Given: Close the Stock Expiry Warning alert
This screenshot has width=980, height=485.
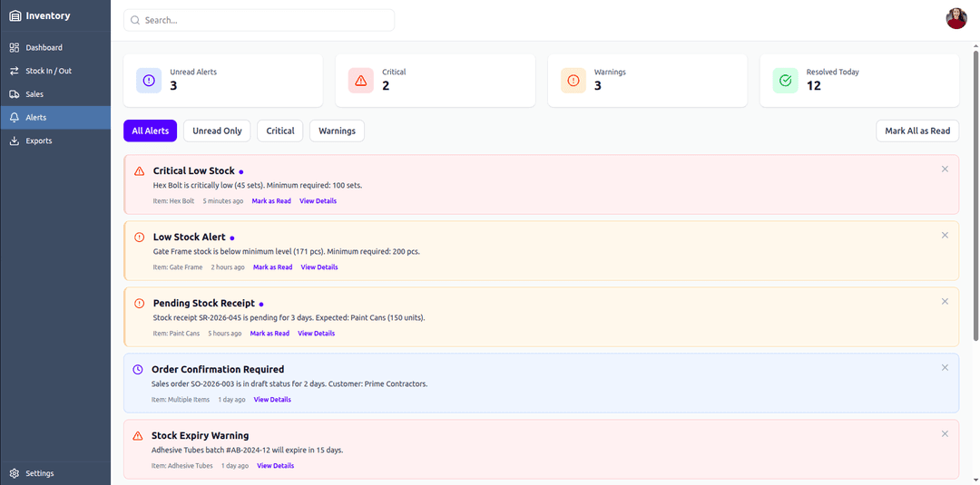Looking at the screenshot, I should 945,433.
